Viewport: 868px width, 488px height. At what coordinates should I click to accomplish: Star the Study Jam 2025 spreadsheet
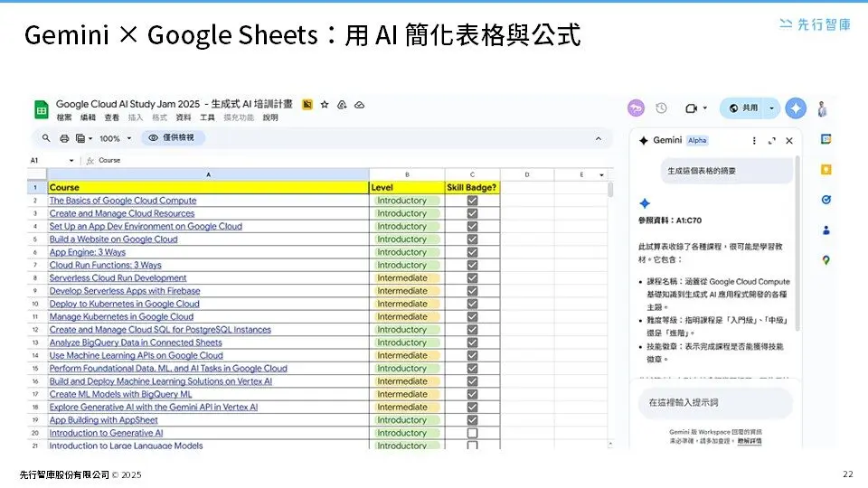click(x=325, y=105)
